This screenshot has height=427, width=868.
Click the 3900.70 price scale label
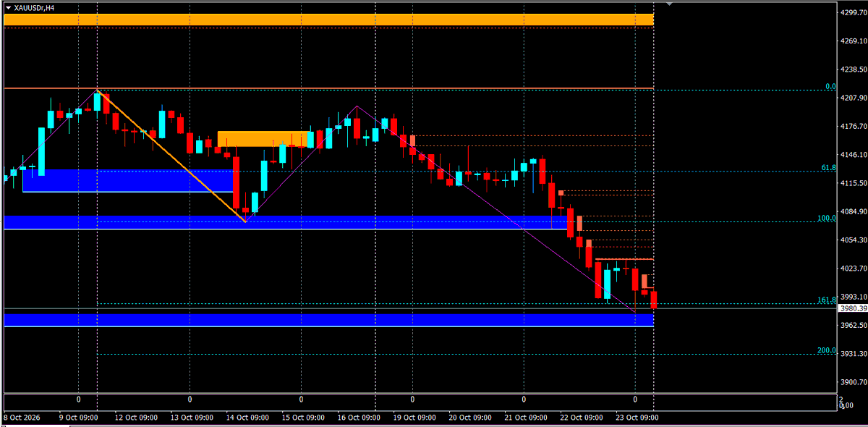(854, 381)
